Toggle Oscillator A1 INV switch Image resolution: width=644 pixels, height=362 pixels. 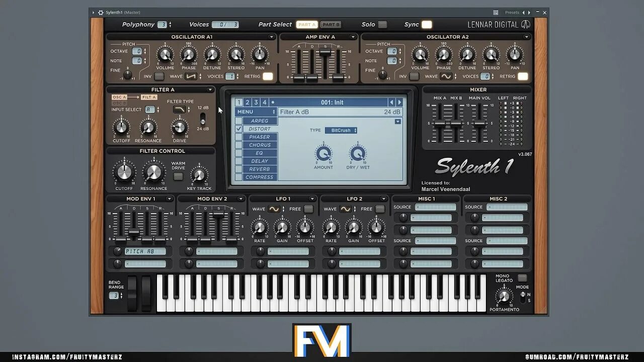pos(159,76)
